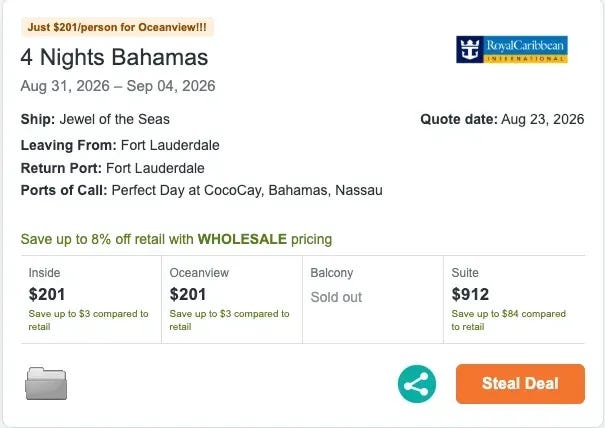This screenshot has height=428, width=605.
Task: Click the WHOLESALE pricing savings text
Action: pos(176,239)
